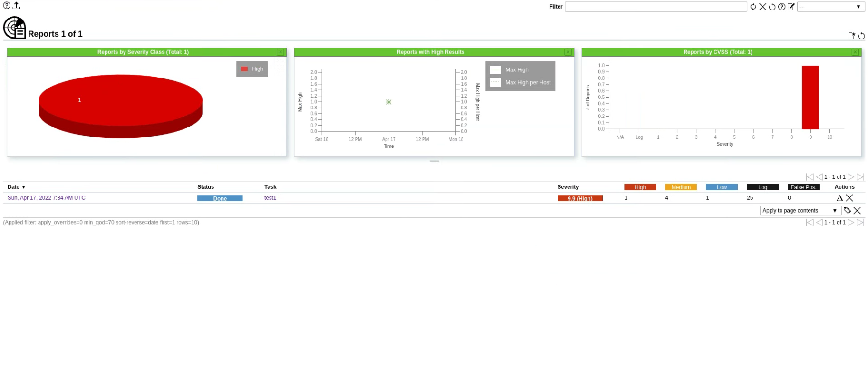Open report dated Sun, Apr 17, 2022

click(47, 198)
